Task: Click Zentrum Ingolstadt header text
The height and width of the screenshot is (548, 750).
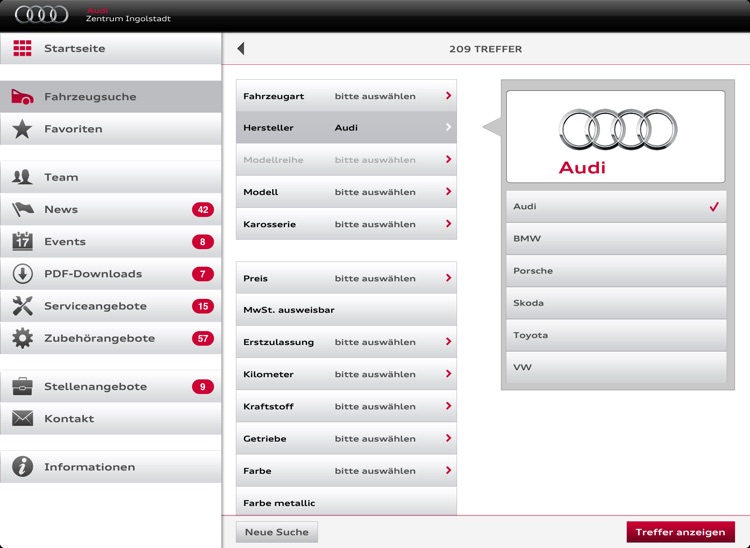Action: click(x=128, y=19)
